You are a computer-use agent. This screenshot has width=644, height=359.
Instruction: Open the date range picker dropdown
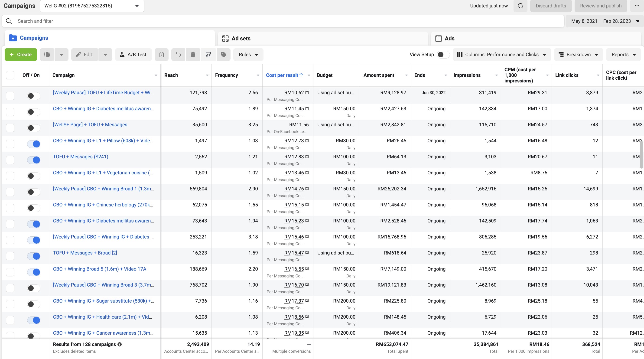point(605,21)
